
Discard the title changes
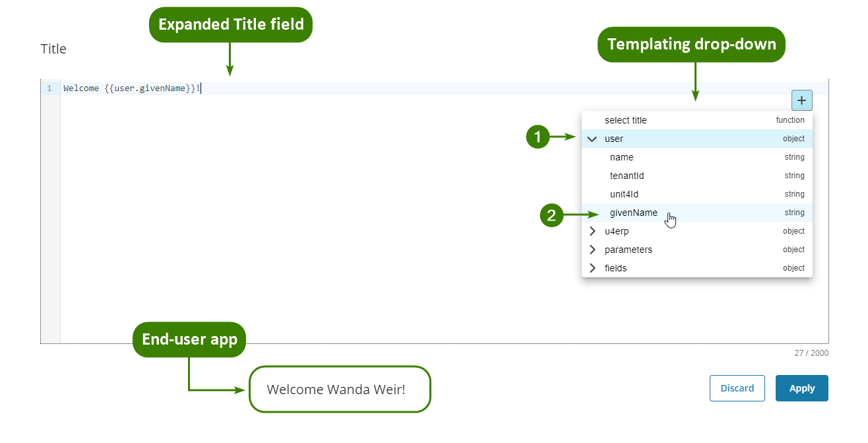[737, 388]
